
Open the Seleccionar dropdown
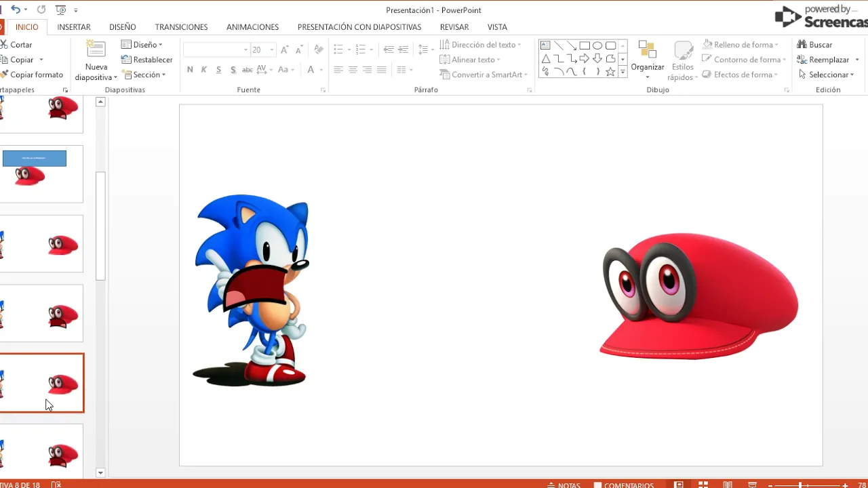(x=826, y=75)
